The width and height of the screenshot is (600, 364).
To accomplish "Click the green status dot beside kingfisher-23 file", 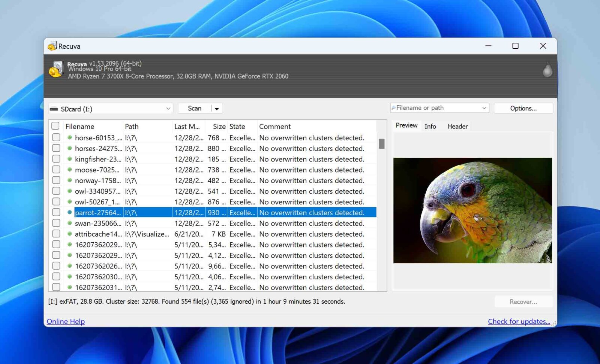I will click(x=70, y=159).
